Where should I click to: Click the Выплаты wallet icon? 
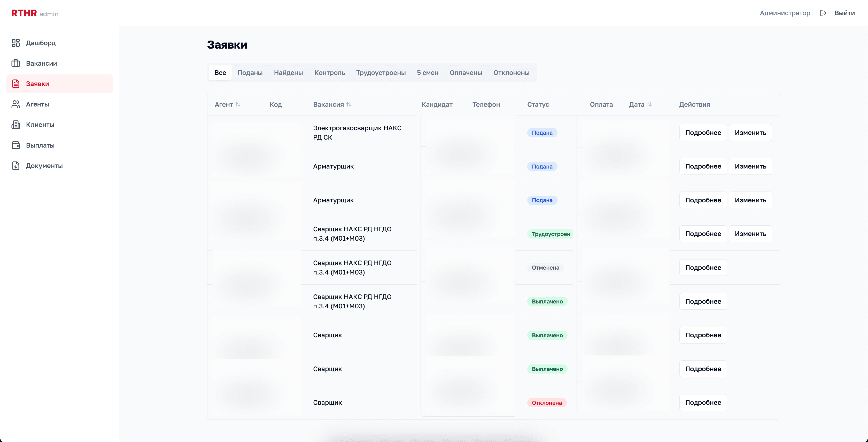pos(16,145)
